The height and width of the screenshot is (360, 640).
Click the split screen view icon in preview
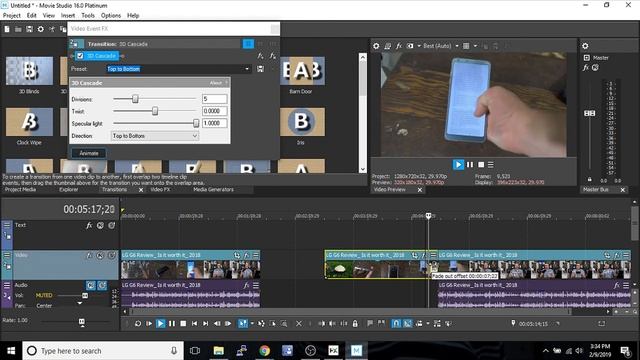[x=410, y=46]
